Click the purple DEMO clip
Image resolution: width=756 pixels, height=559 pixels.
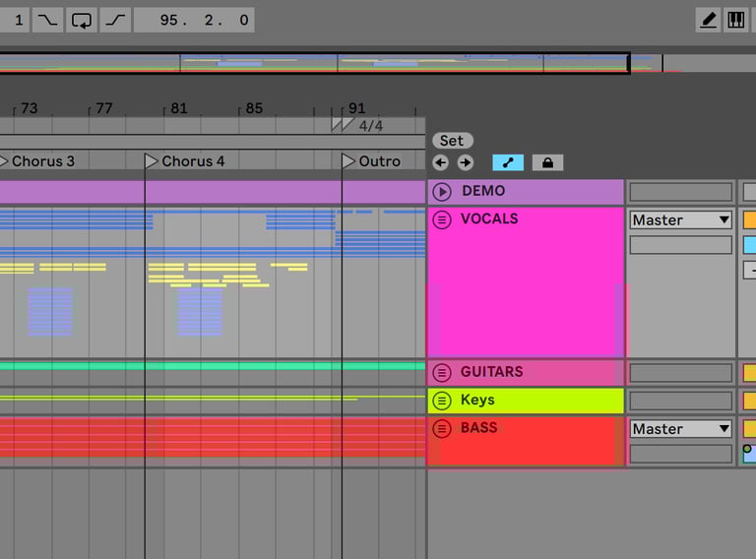213,192
